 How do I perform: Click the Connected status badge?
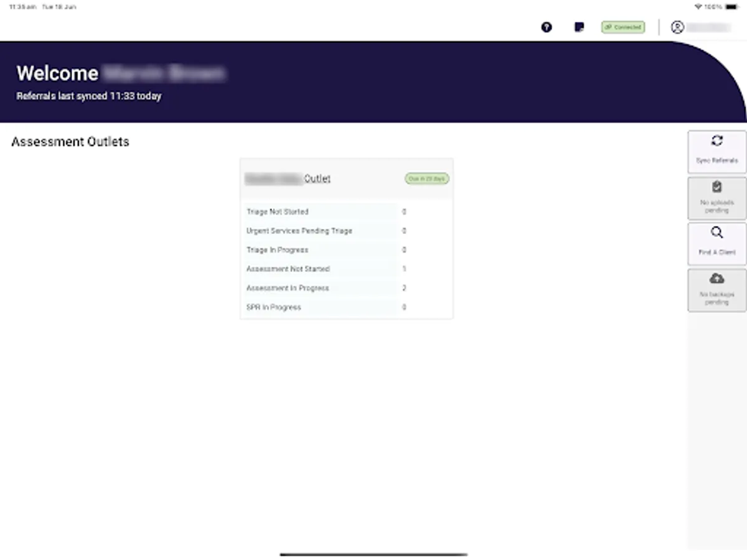click(622, 27)
